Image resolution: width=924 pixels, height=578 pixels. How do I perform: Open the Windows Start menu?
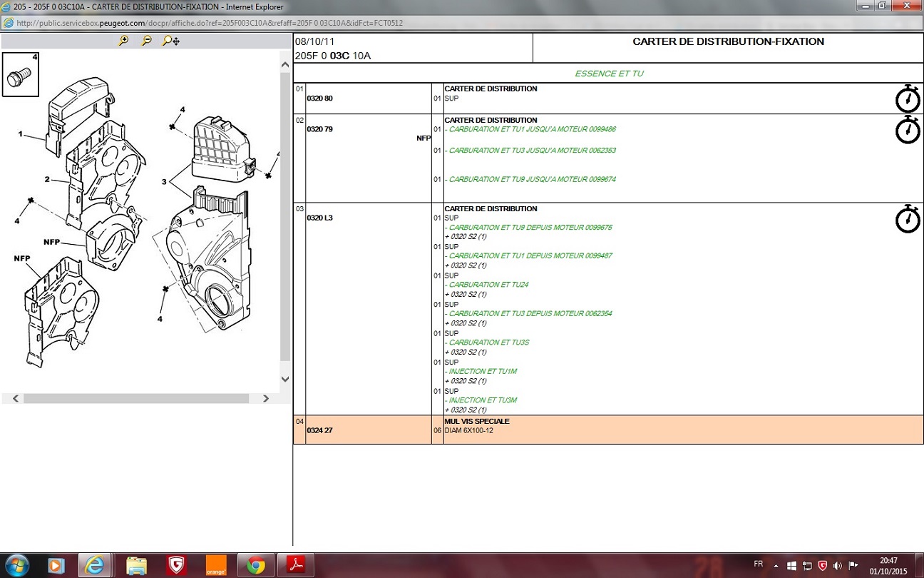(x=16, y=564)
